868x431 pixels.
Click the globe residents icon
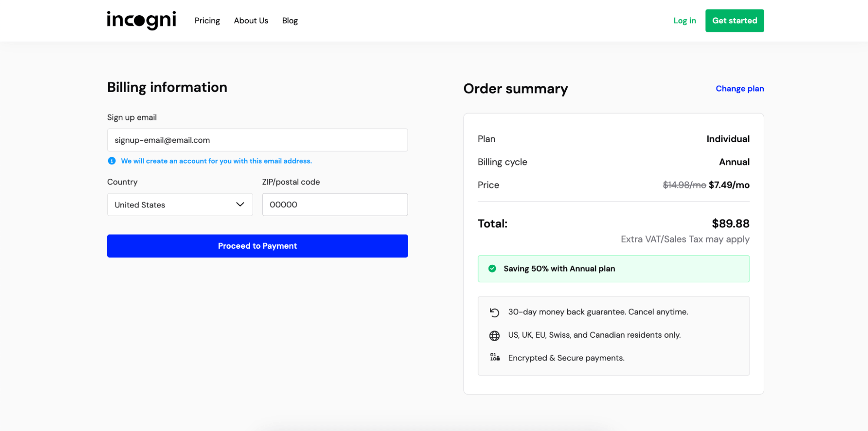[494, 336]
